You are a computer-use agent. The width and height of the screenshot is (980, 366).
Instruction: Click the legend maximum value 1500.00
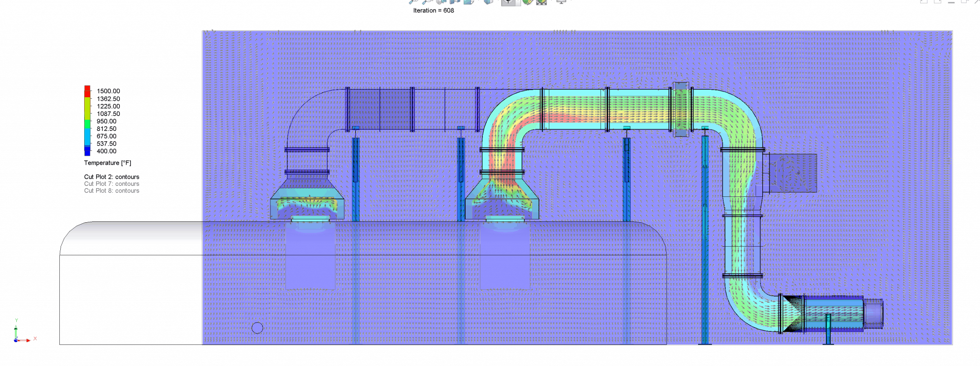tap(108, 91)
